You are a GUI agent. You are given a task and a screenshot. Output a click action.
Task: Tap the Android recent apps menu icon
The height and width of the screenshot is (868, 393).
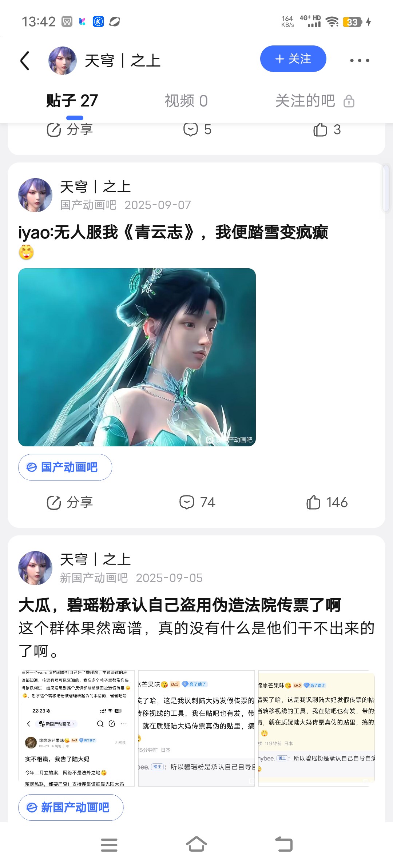click(x=109, y=845)
